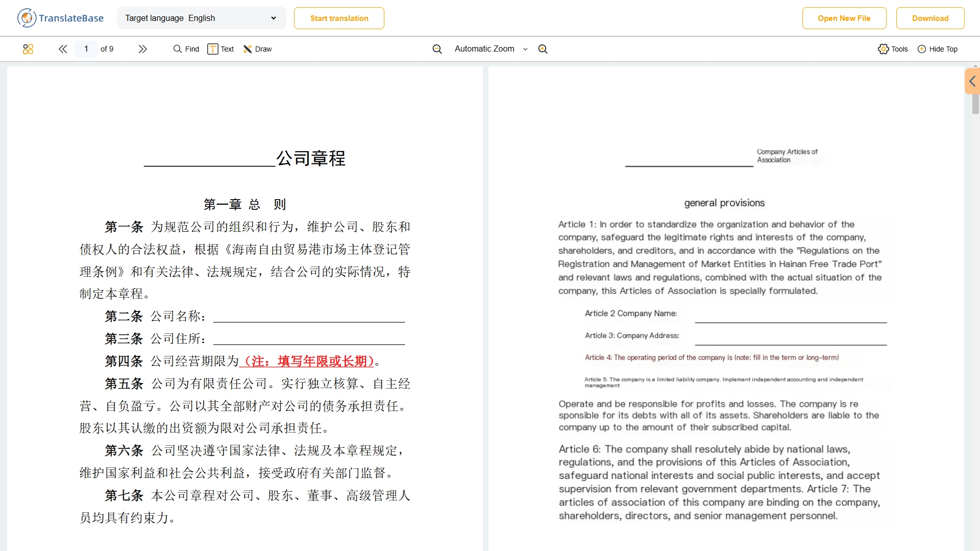Click the Open New File button

click(x=844, y=18)
